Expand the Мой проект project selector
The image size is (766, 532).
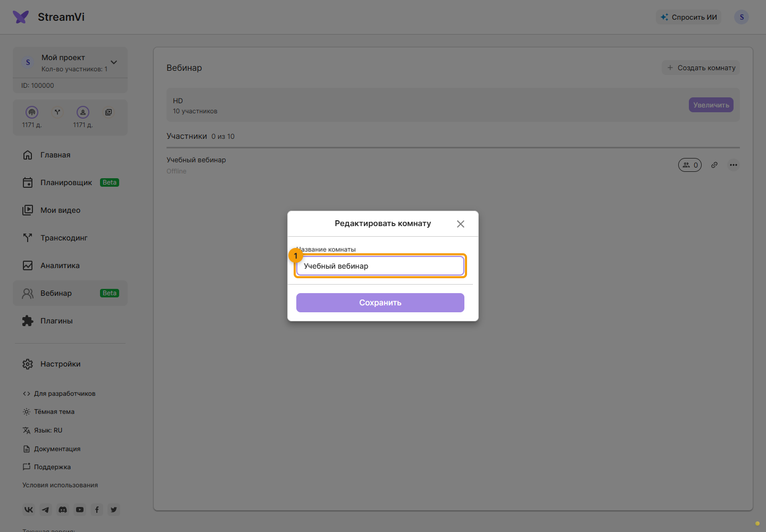click(70, 62)
